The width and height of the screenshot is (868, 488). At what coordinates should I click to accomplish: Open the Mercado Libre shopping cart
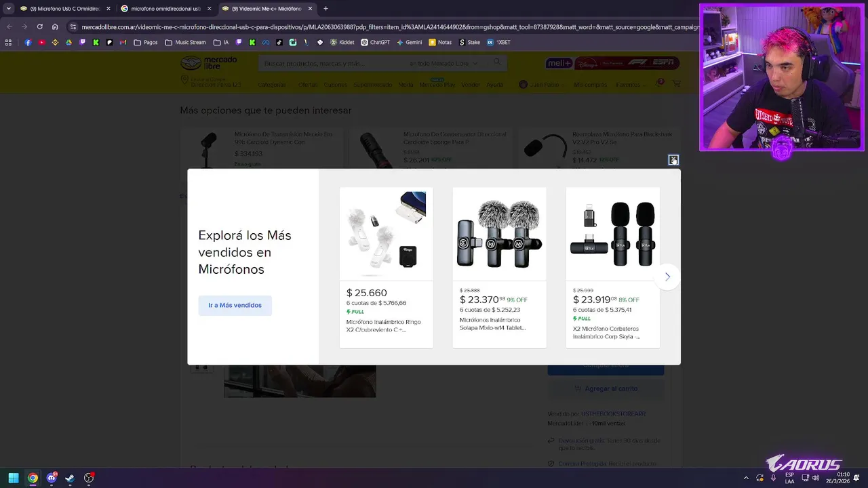pyautogui.click(x=676, y=83)
